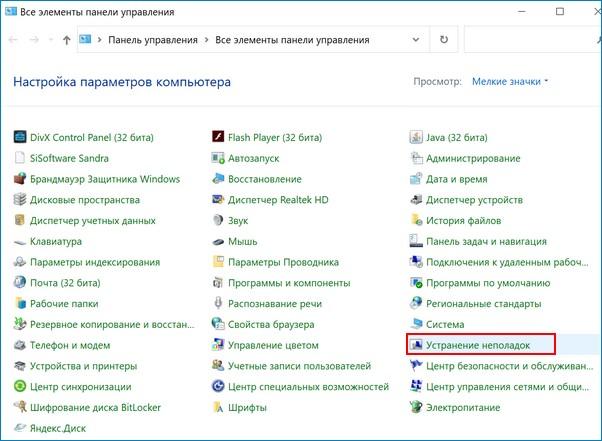Open Региональные стандарты

coord(484,304)
